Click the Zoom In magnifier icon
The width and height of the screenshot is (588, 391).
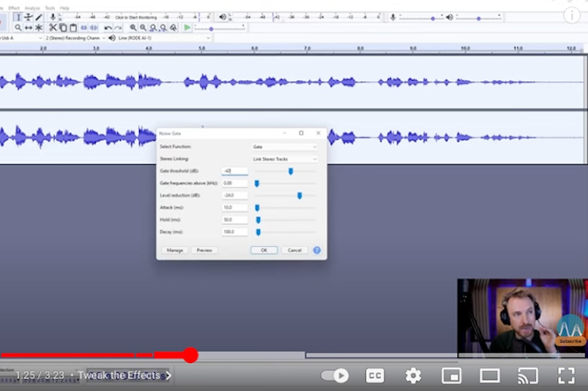click(133, 27)
